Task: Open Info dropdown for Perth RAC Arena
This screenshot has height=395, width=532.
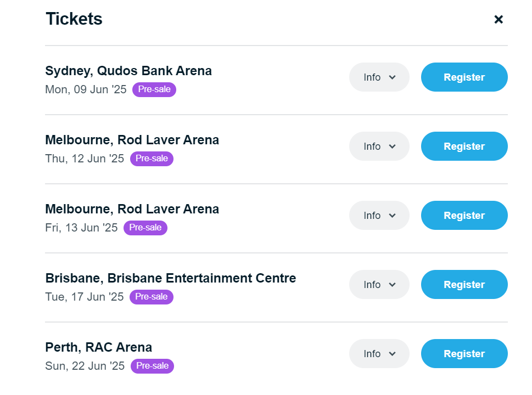Action: (x=379, y=354)
